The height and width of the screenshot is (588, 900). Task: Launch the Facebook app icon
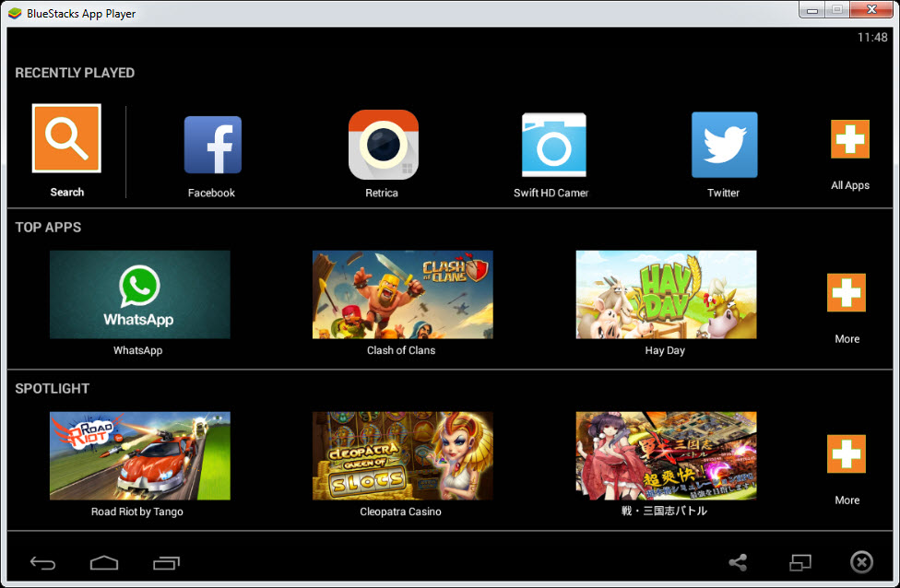[213, 145]
